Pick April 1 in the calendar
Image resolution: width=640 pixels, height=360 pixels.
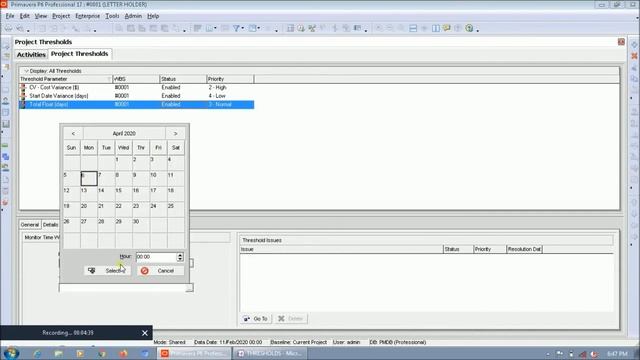tap(123, 163)
